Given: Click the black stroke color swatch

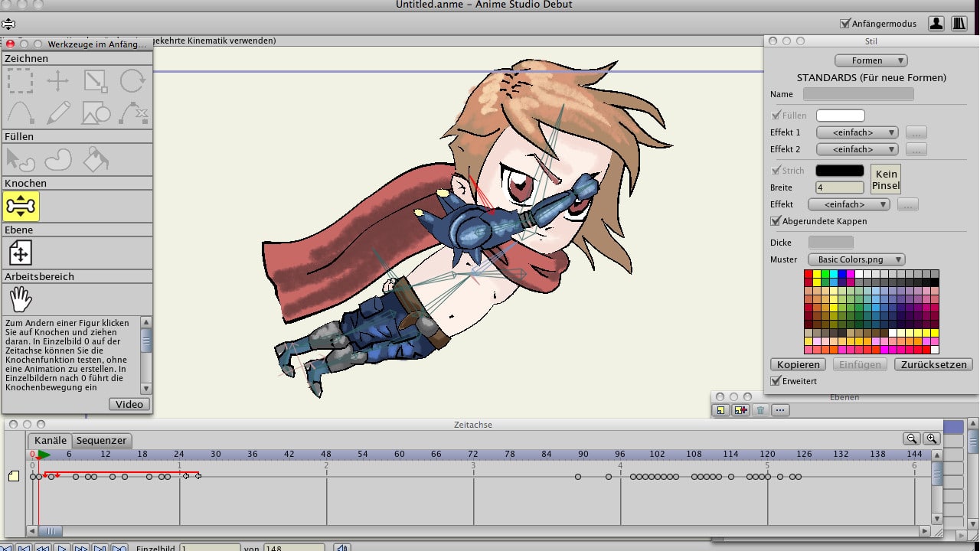Looking at the screenshot, I should 840,171.
